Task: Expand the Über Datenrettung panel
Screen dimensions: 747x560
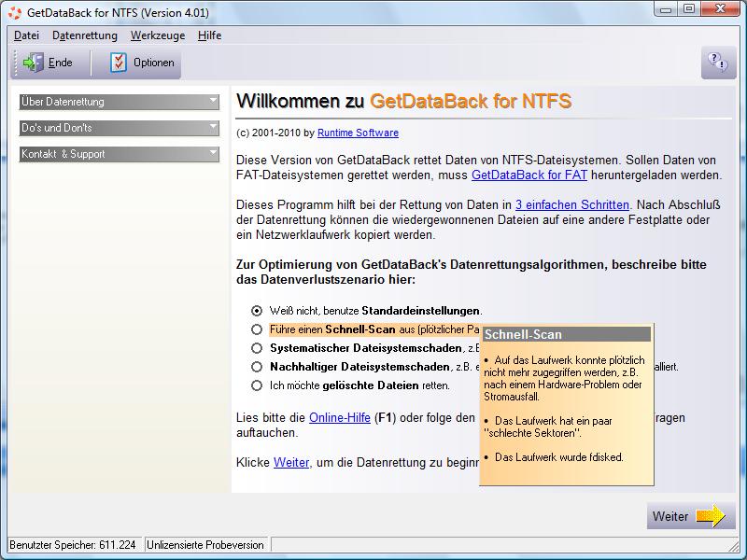Action: pyautogui.click(x=120, y=102)
